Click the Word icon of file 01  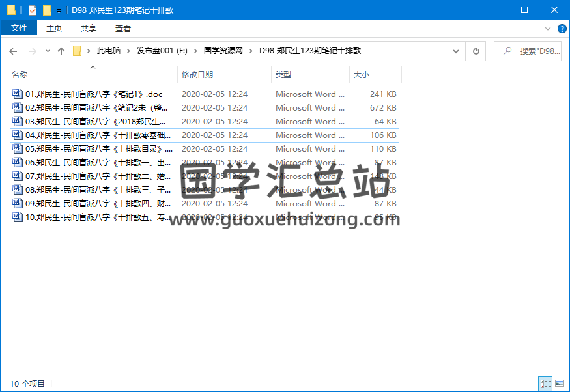click(18, 94)
